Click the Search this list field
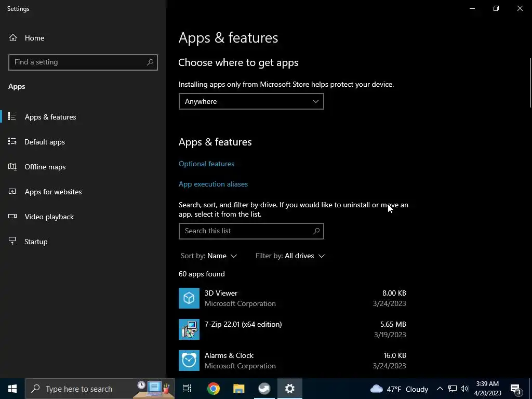Viewport: 532px width, 399px height. pos(251,231)
